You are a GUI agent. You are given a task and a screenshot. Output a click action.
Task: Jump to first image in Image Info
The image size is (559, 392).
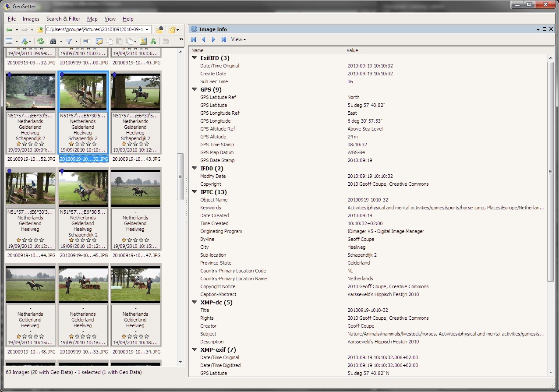(194, 39)
